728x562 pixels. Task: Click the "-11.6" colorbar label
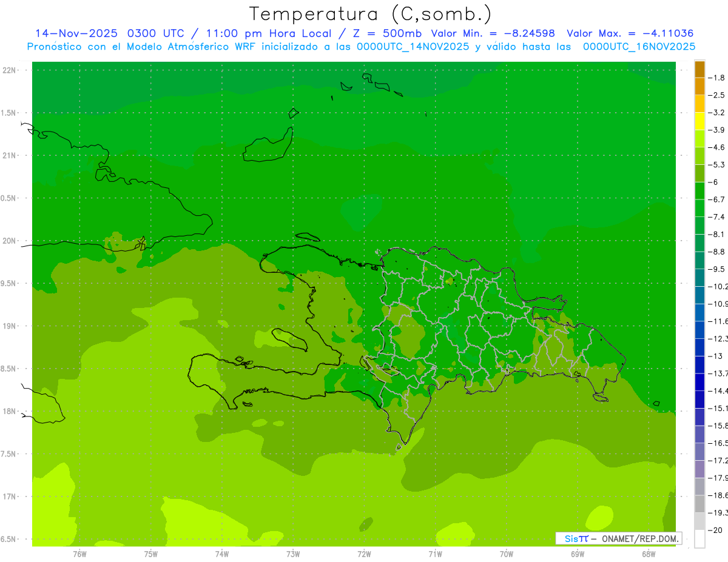(x=717, y=321)
